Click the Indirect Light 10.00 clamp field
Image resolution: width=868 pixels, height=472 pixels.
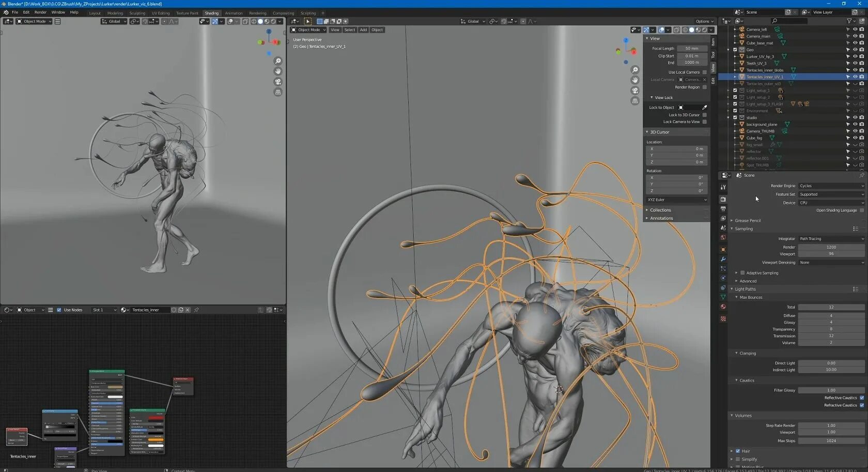pyautogui.click(x=831, y=370)
